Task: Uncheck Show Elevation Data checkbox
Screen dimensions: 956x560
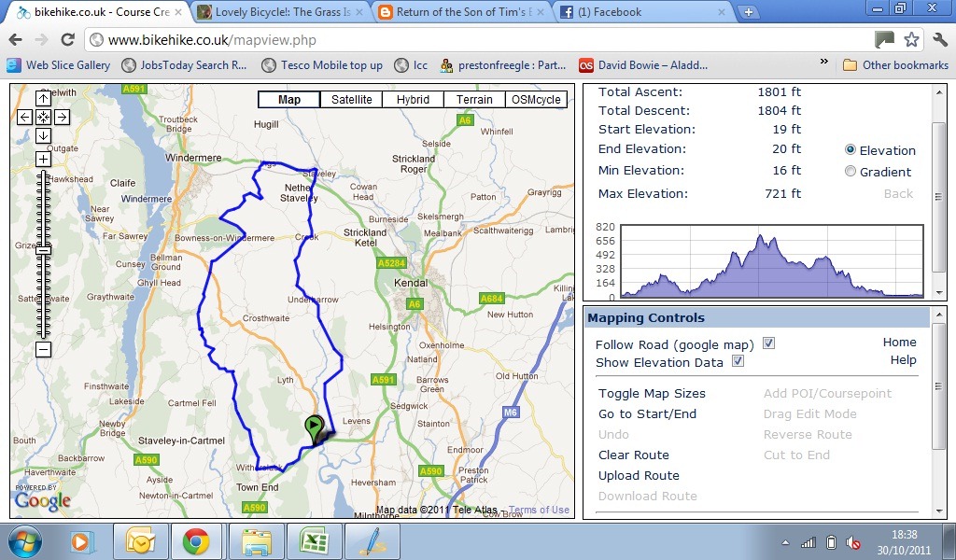Action: 738,361
